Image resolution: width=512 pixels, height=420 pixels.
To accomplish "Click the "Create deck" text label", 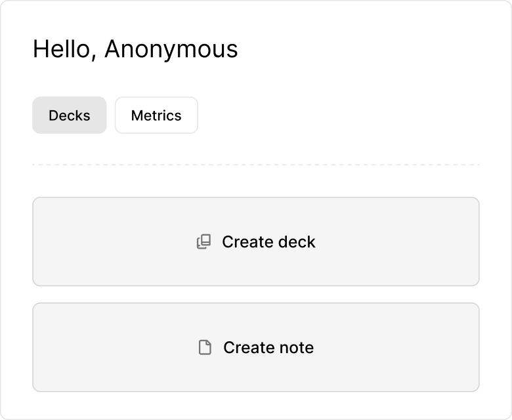I will coord(268,241).
